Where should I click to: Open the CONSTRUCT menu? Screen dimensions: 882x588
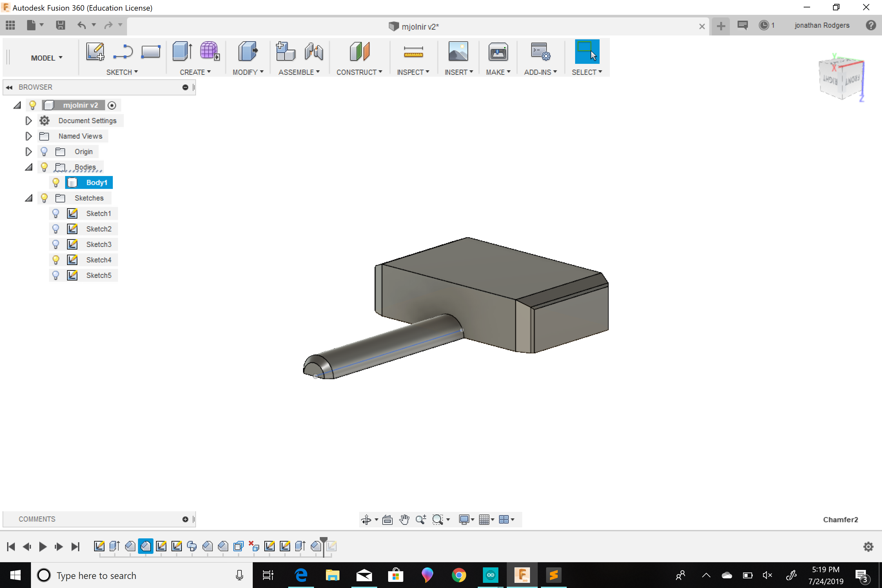click(x=359, y=72)
